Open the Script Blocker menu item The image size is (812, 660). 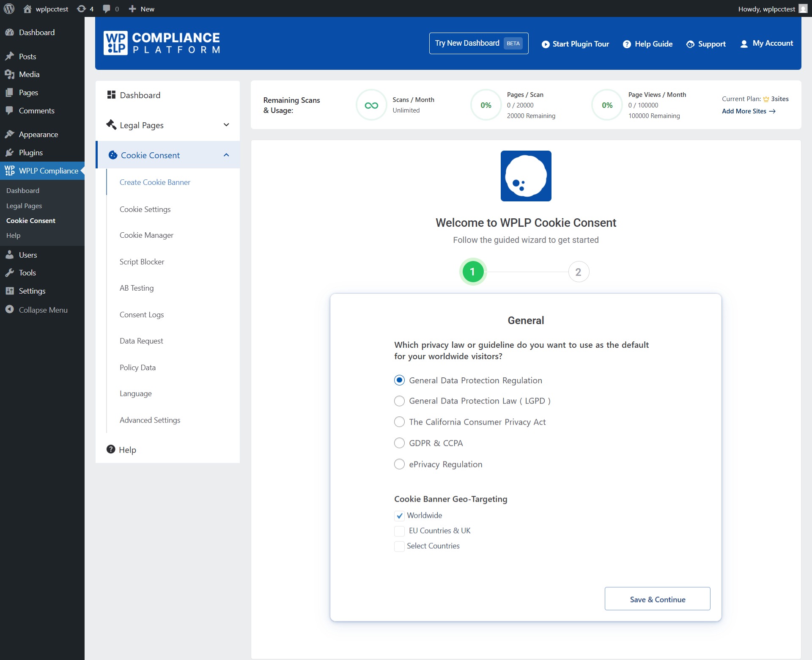[x=142, y=262]
